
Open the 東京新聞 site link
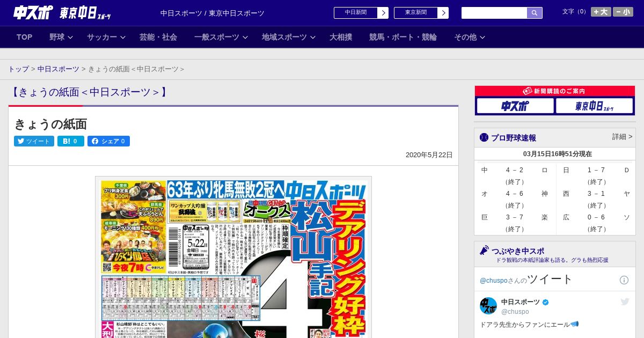(x=416, y=13)
